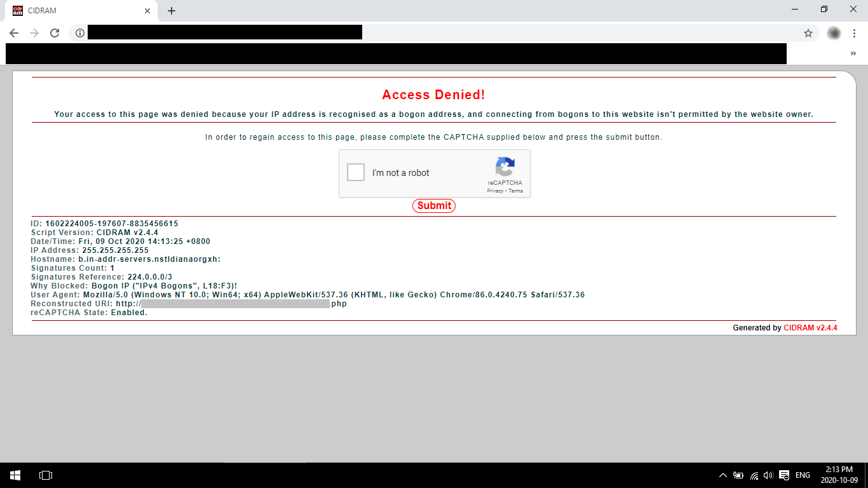Click the volume speaker tray icon

coord(768,475)
